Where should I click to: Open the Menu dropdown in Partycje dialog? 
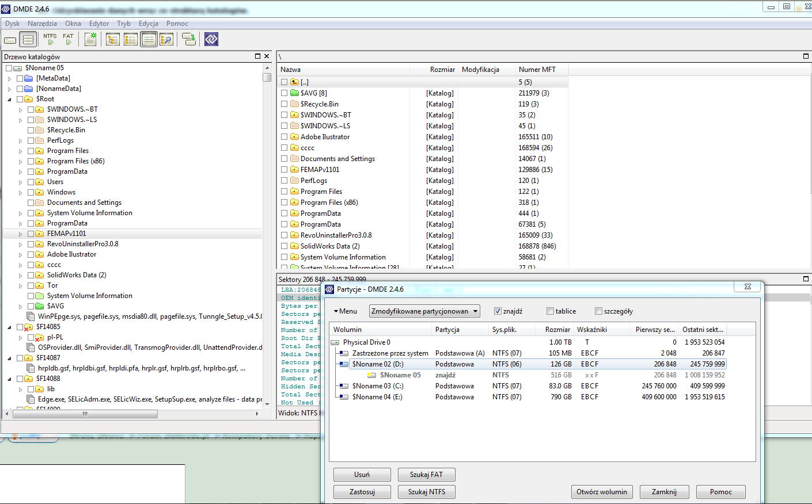coord(346,311)
